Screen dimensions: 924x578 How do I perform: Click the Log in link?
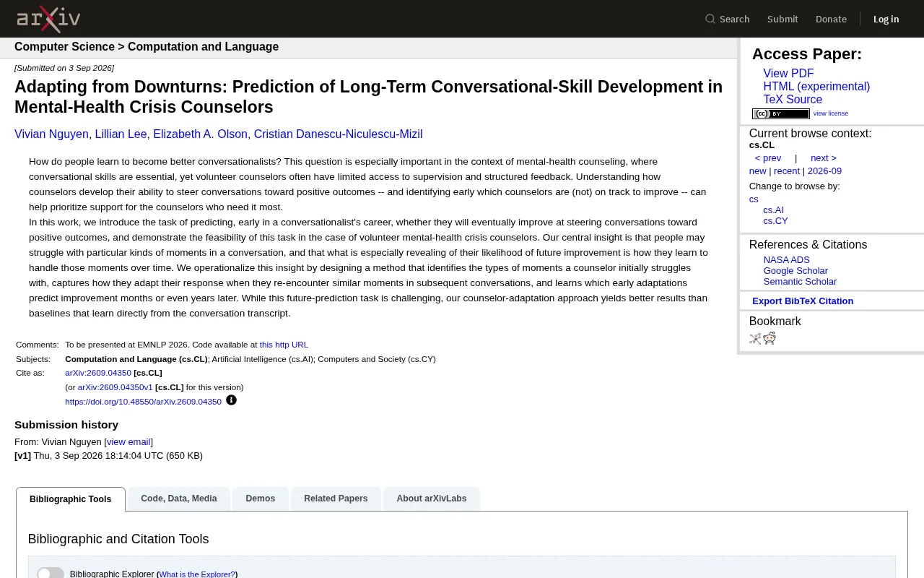pyautogui.click(x=886, y=19)
